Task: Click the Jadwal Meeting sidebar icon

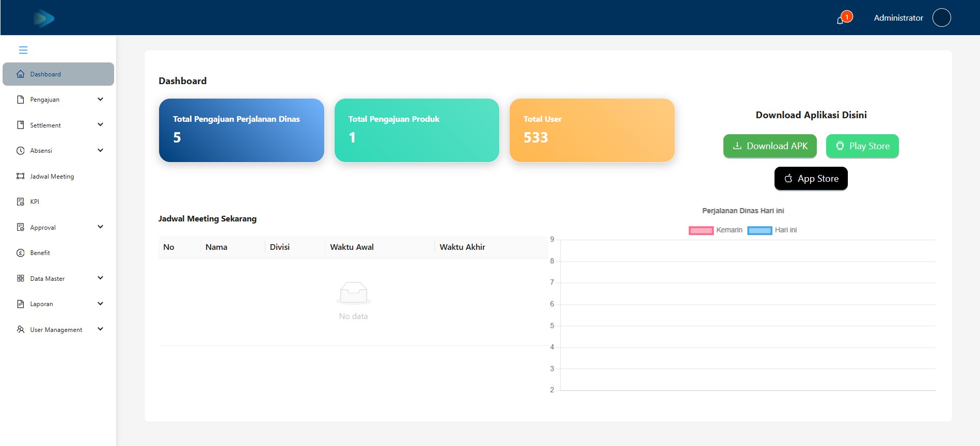Action: 21,176
